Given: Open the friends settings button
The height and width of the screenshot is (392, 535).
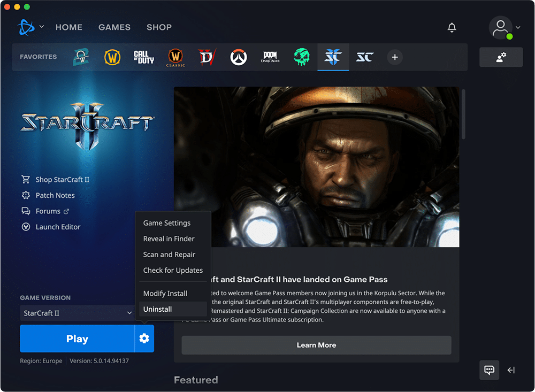Looking at the screenshot, I should pyautogui.click(x=501, y=57).
